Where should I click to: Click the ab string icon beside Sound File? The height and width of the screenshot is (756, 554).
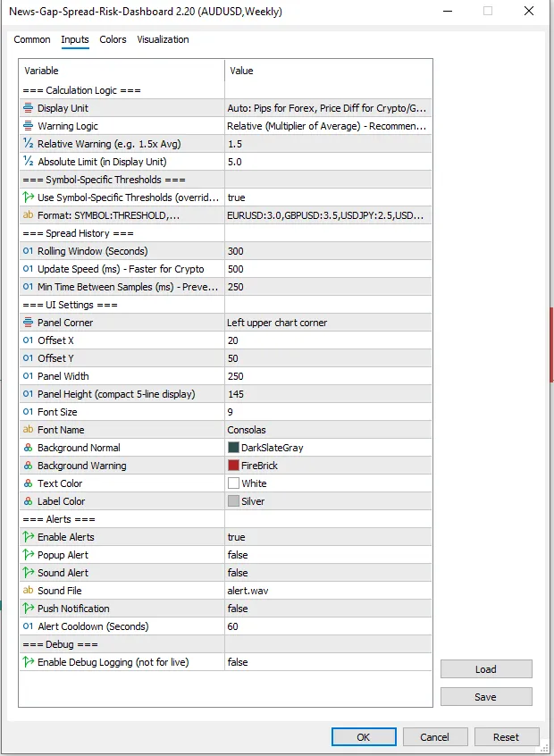28,590
